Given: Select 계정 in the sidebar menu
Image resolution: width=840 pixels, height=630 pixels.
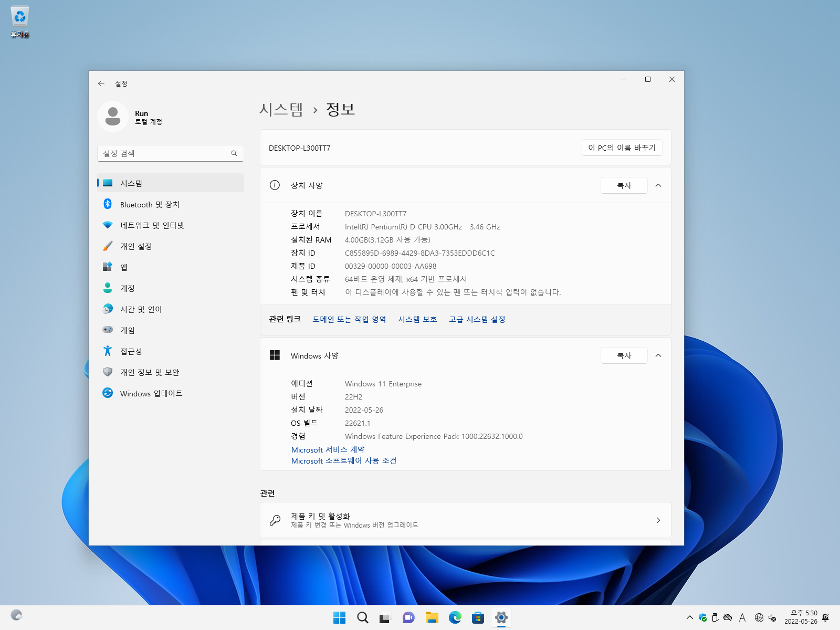Looking at the screenshot, I should coord(171,288).
